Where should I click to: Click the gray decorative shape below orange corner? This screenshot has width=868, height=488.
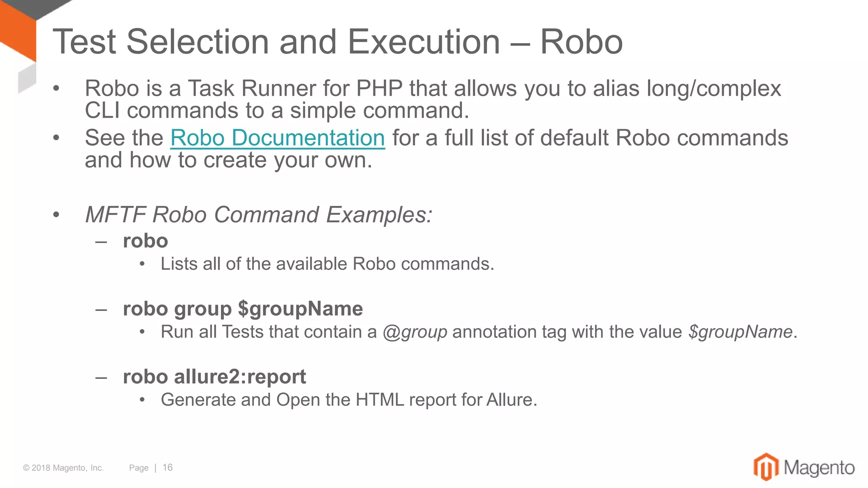(27, 78)
